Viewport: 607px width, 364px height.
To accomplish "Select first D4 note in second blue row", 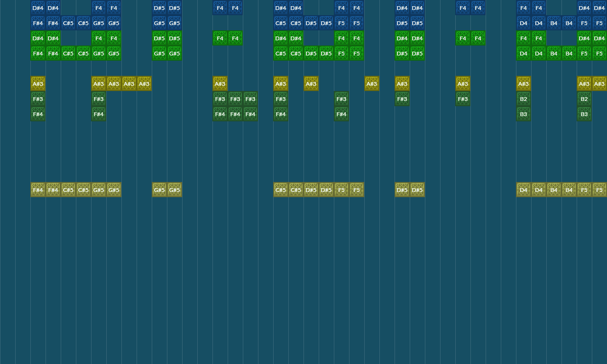I will coord(524,23).
